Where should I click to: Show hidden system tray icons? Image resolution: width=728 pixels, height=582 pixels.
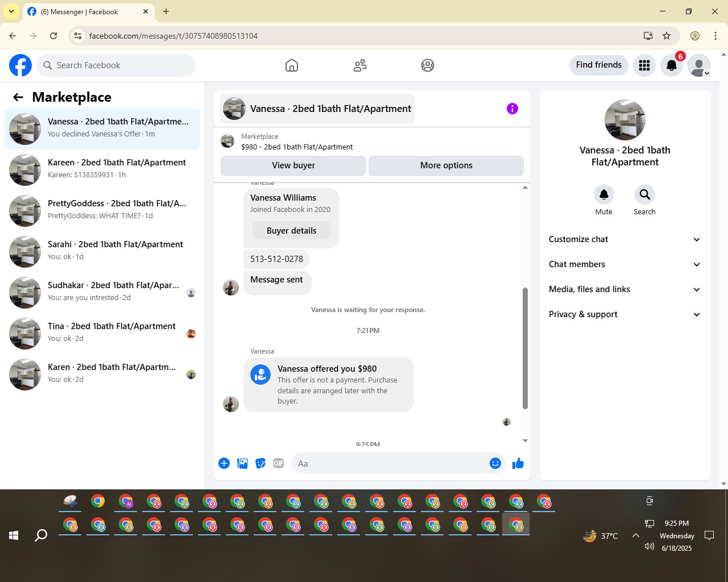click(636, 535)
